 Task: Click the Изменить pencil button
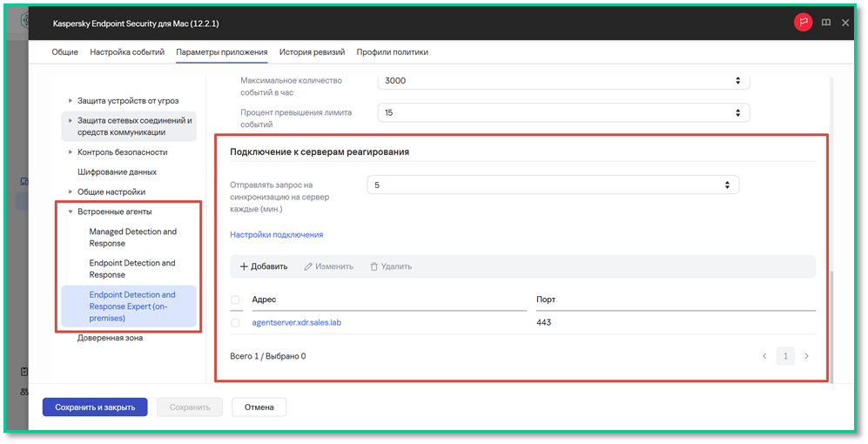pos(329,266)
